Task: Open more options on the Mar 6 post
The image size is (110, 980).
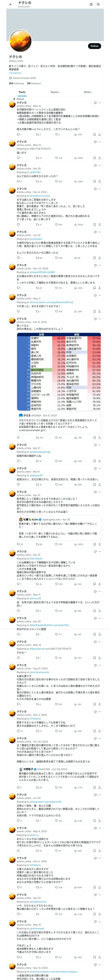Action: [100, 468]
